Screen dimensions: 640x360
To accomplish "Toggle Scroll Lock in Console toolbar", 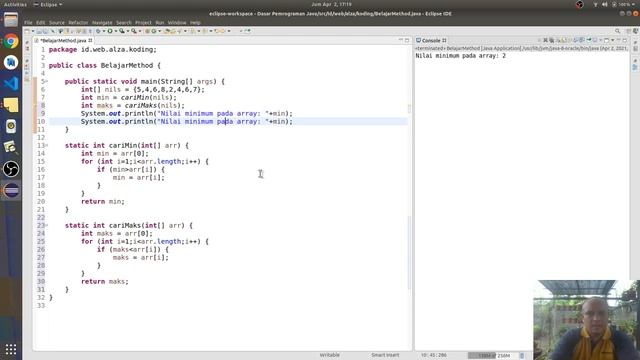I will coord(564,40).
